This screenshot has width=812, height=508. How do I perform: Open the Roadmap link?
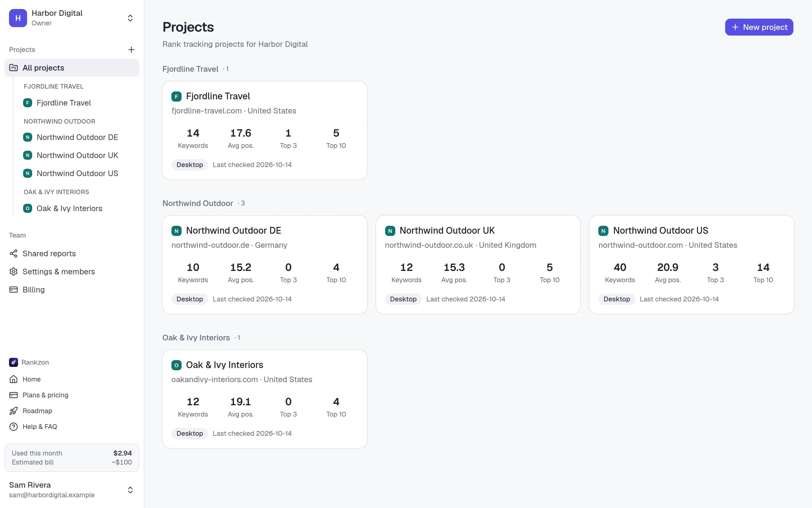pos(37,411)
